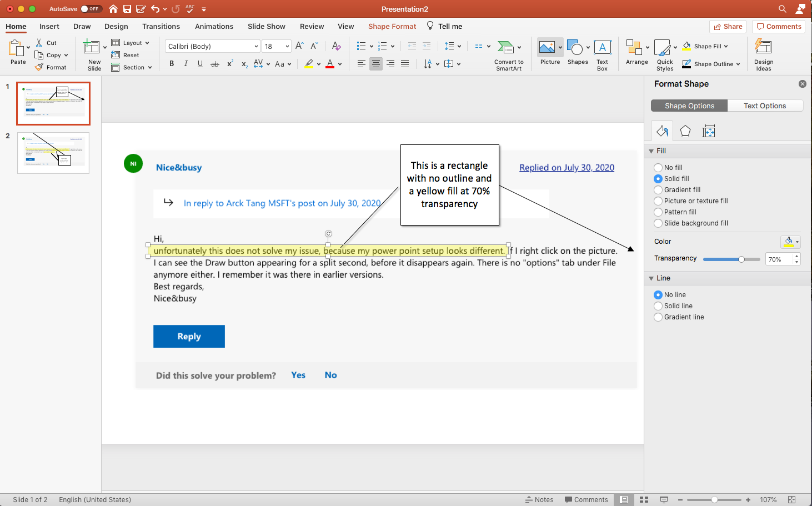Viewport: 812px width, 506px height.
Task: Select the Fill & Line pane icon
Action: tap(662, 131)
